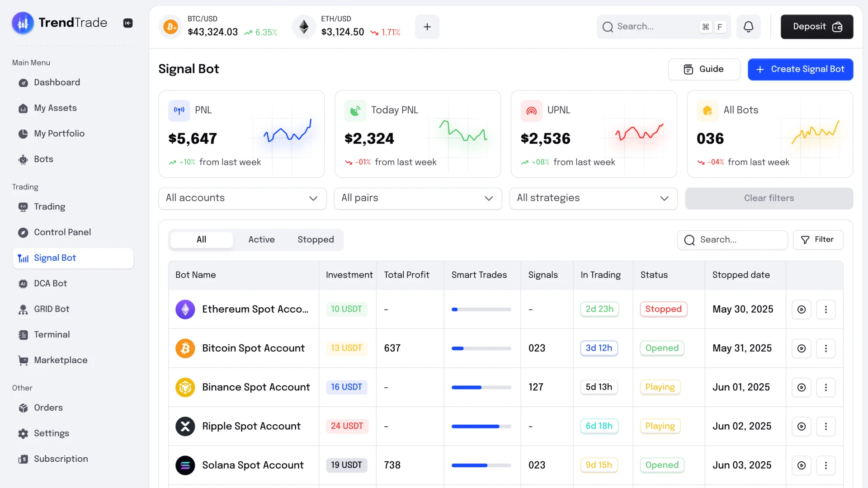Viewport: 868px width, 488px height.
Task: Switch to the Active bots tab
Action: click(261, 239)
